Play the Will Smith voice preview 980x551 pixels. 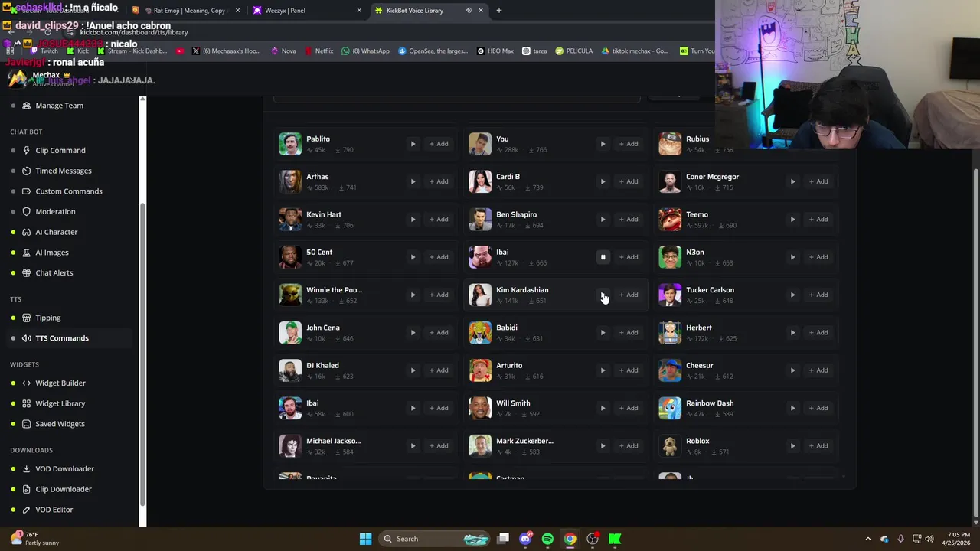click(x=603, y=408)
